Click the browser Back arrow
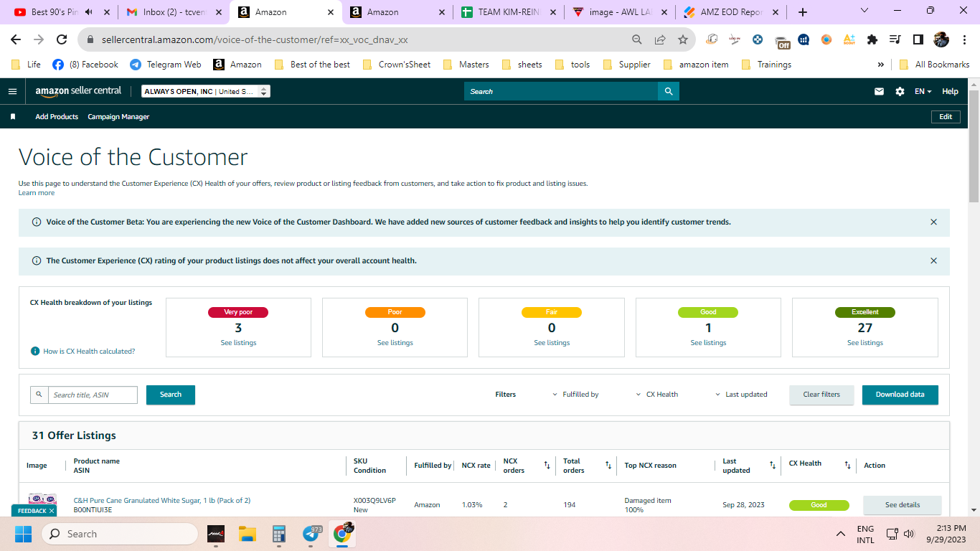The image size is (980, 551). click(16, 39)
